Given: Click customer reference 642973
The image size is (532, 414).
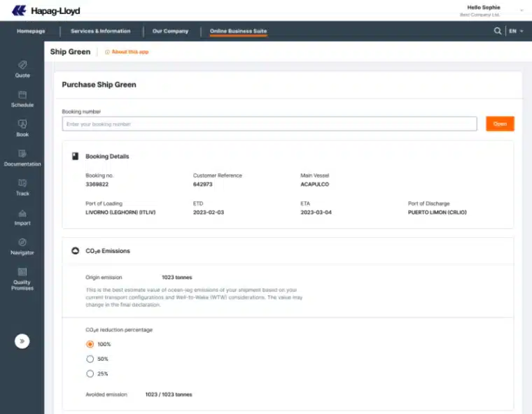Looking at the screenshot, I should [x=202, y=184].
